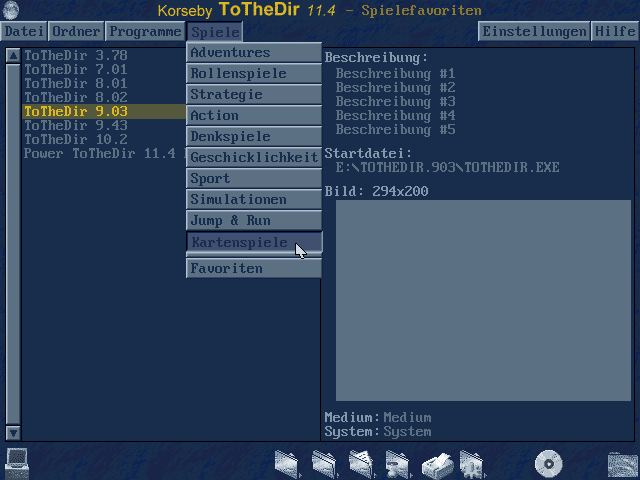
Task: Close the open Spiele menu header
Action: point(215,31)
